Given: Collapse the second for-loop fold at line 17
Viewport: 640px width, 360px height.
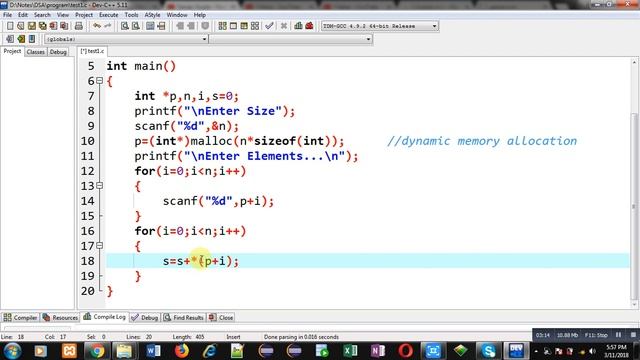Looking at the screenshot, I should point(99,246).
